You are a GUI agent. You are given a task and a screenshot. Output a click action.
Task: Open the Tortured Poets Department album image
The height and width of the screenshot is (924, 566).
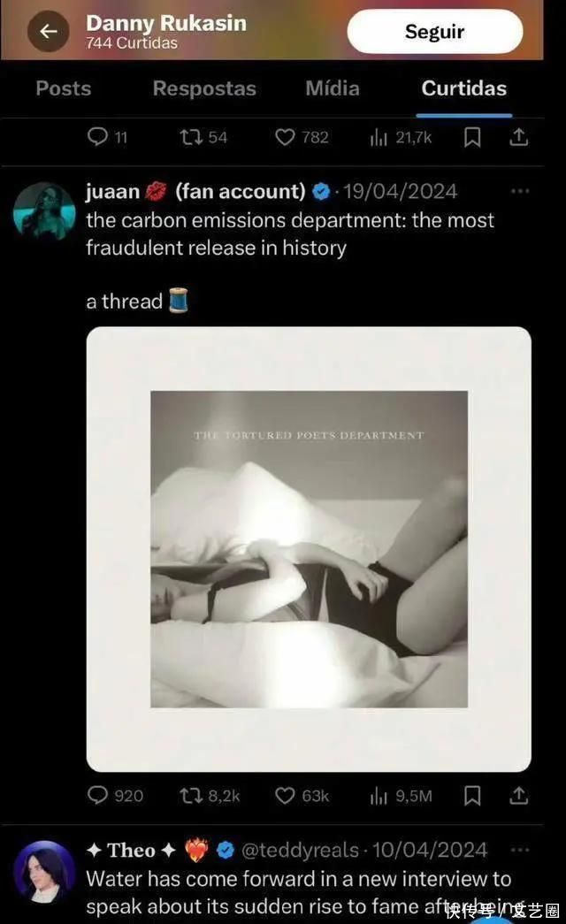point(309,549)
